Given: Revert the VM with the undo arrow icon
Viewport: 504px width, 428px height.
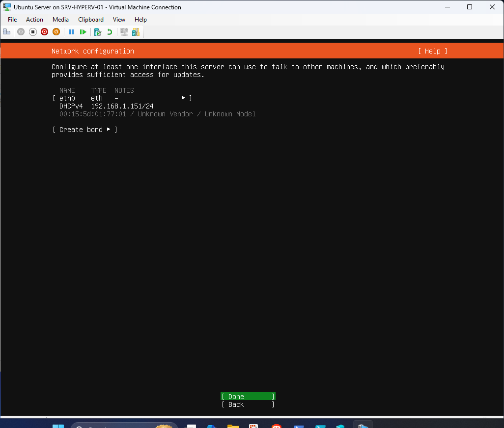Looking at the screenshot, I should point(109,32).
